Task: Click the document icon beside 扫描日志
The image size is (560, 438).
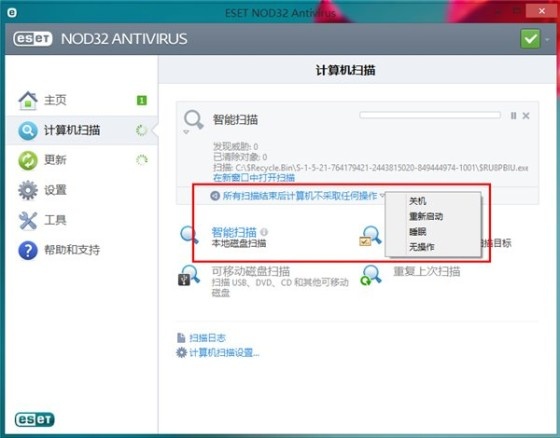Action: pyautogui.click(x=181, y=338)
